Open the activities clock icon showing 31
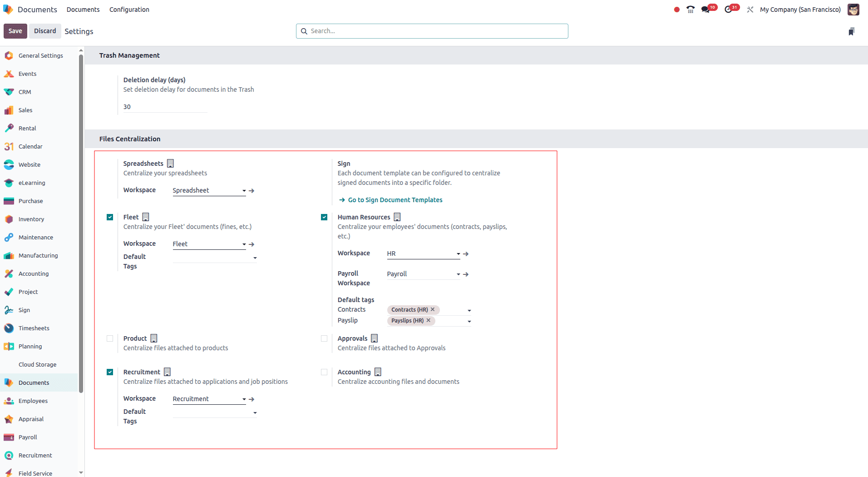Image resolution: width=868 pixels, height=477 pixels. (x=730, y=9)
